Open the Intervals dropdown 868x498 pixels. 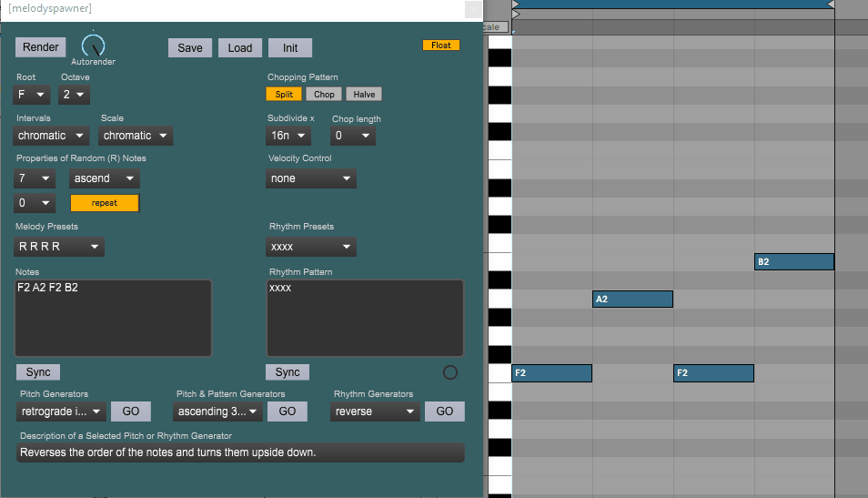click(x=51, y=136)
